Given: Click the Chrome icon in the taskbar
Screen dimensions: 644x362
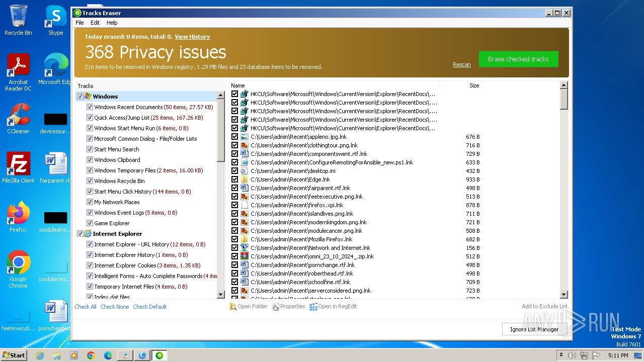Looking at the screenshot, I should (91, 355).
